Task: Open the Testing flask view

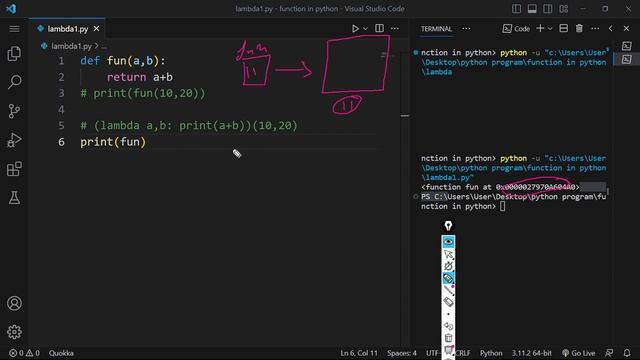Action: (14, 198)
